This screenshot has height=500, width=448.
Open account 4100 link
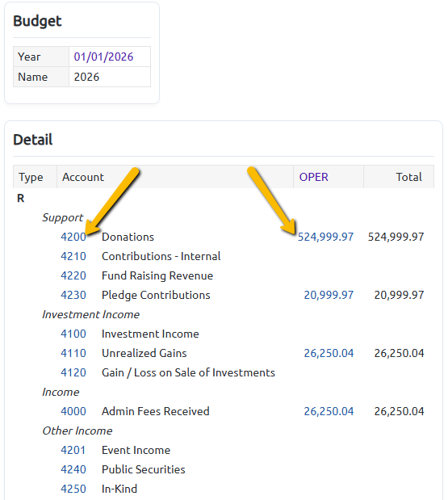(73, 334)
